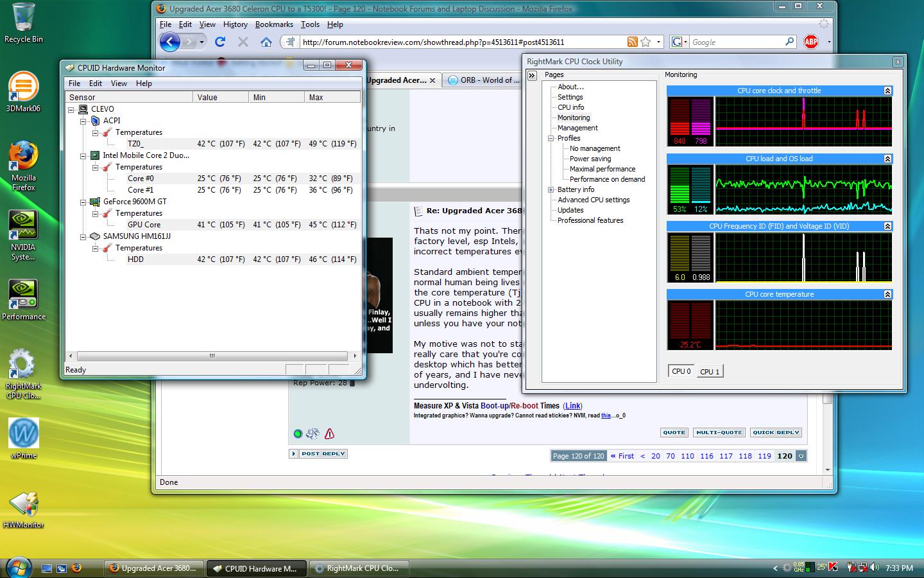Open wPrime desktop icon
Viewport: 924px width, 578px height.
[24, 439]
